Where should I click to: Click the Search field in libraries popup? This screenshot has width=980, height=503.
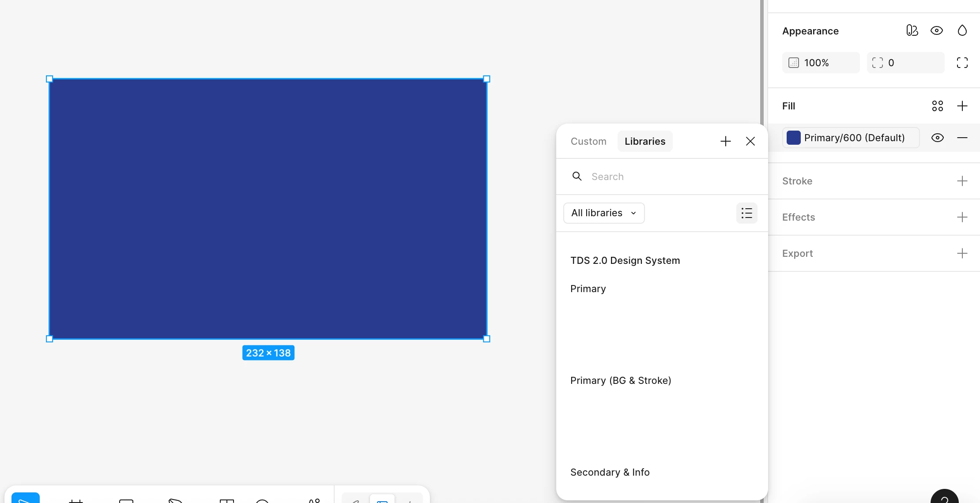coord(662,176)
